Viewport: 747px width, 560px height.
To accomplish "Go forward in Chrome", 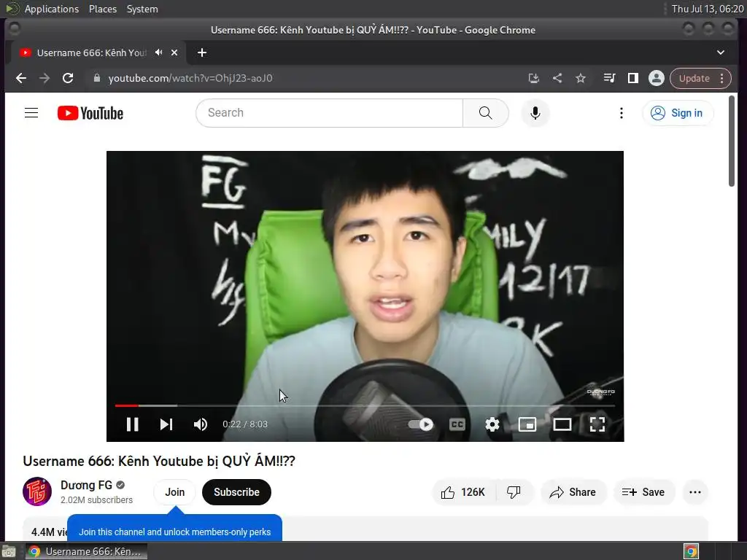I will 44,78.
